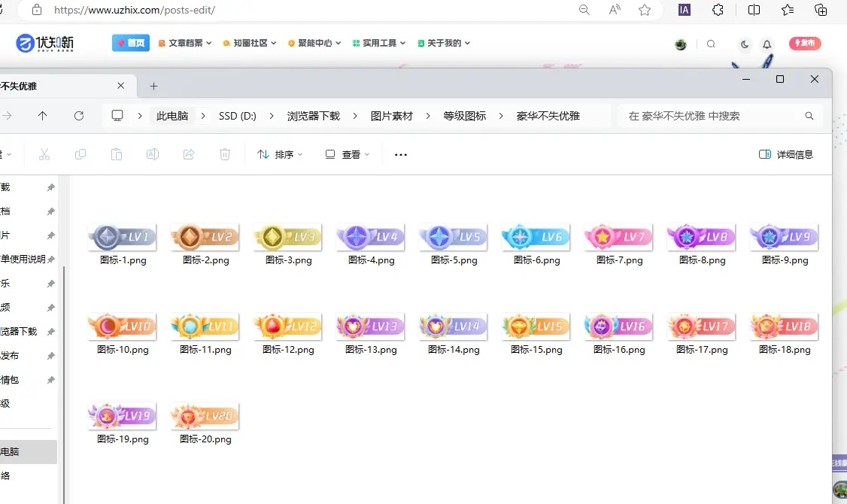
Task: Toggle dark mode with the moon icon
Action: [x=744, y=45]
